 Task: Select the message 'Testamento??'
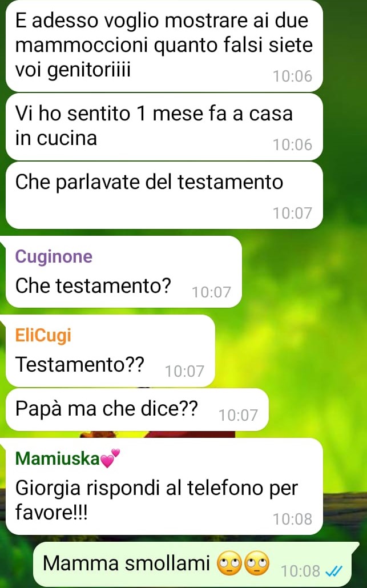coord(110,351)
